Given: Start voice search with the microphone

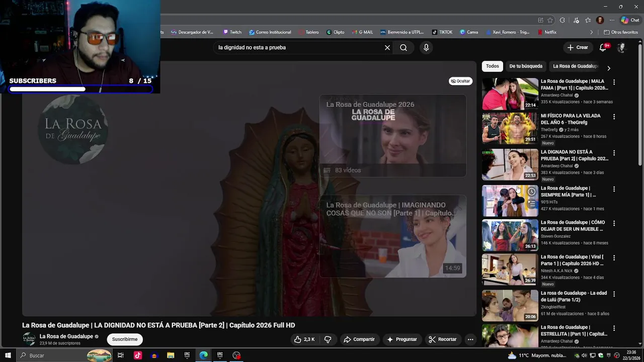Looking at the screenshot, I should (426, 47).
